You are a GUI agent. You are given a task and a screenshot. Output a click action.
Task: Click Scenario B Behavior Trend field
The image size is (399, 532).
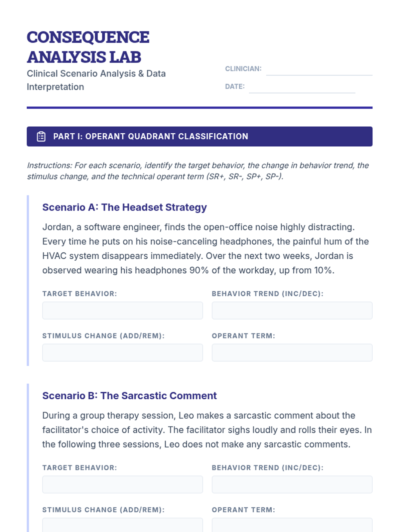(x=292, y=484)
